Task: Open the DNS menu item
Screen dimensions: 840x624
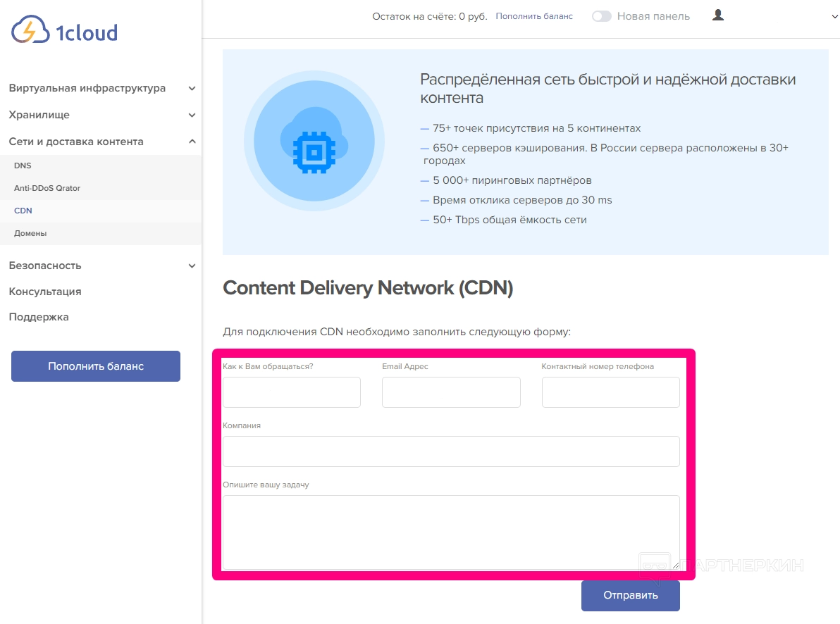Action: 23,166
